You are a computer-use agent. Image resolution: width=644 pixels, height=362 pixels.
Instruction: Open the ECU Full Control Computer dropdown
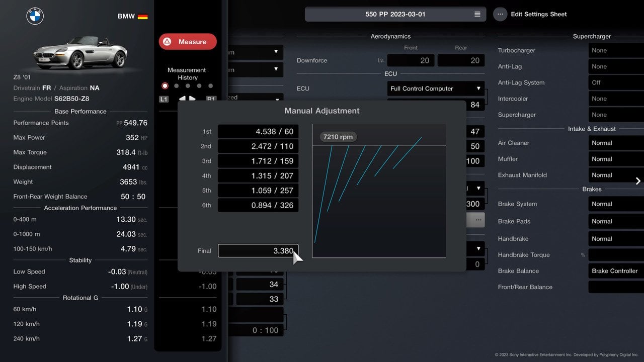coord(436,88)
